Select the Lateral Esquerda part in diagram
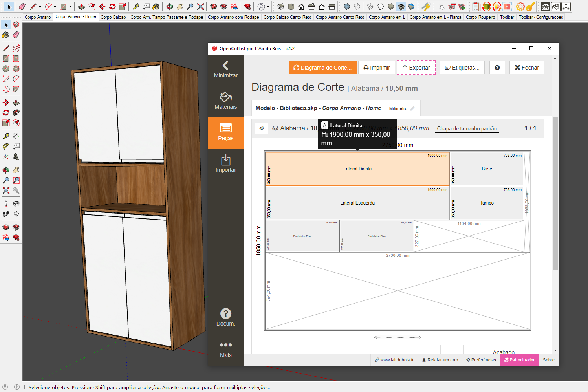 coord(357,203)
